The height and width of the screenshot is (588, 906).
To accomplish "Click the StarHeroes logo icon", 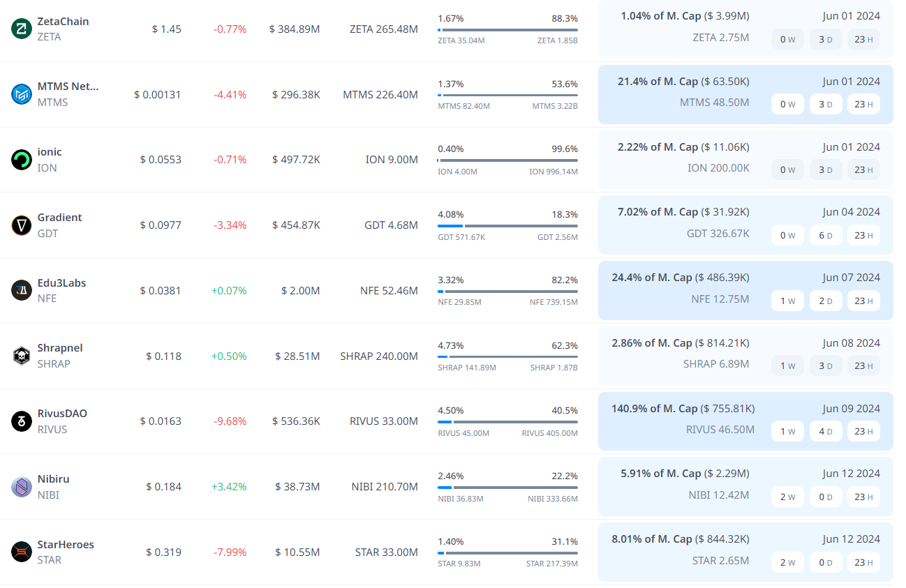I will pyautogui.click(x=22, y=552).
